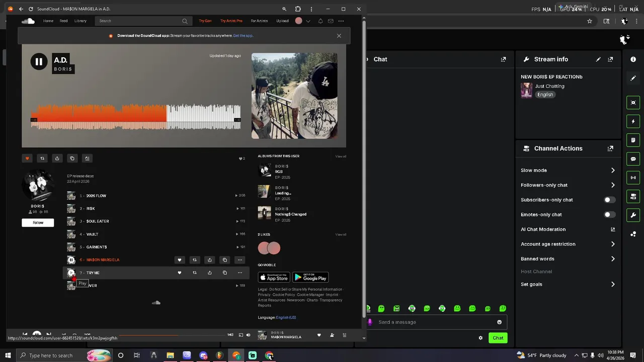Open SoundCloud messages envelope
The height and width of the screenshot is (362, 644).
click(x=331, y=21)
